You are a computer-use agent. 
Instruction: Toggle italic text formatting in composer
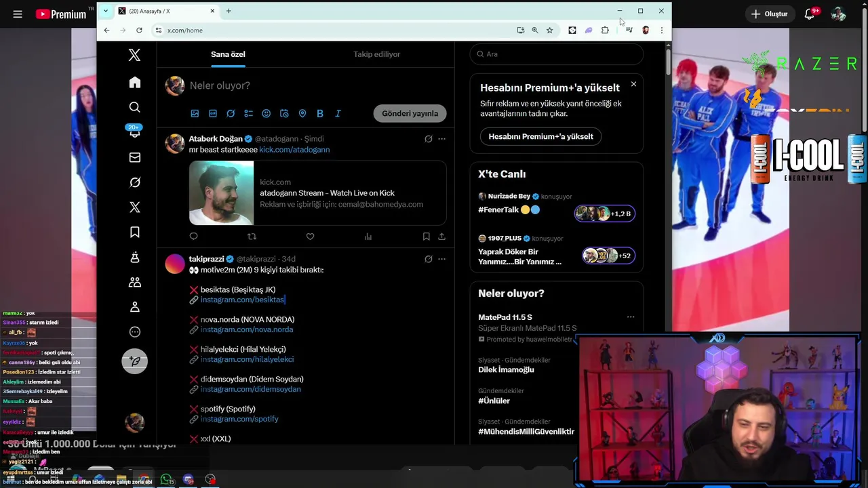click(338, 113)
